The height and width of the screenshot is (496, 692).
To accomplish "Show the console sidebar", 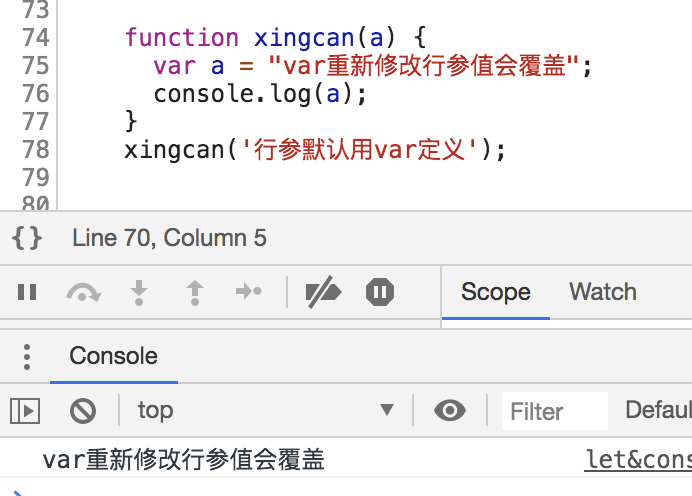I will pyautogui.click(x=25, y=410).
